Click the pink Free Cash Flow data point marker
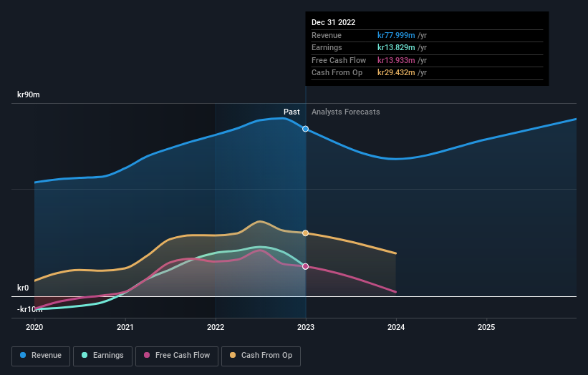588x375 pixels. 306,266
